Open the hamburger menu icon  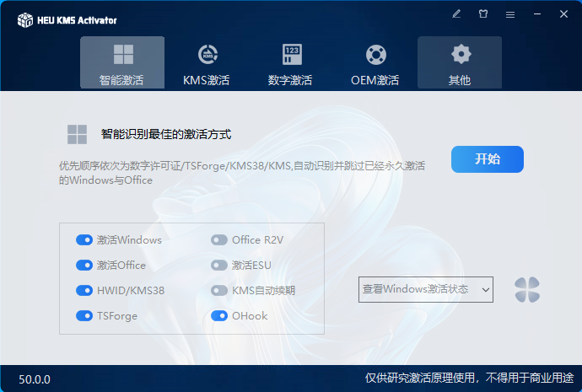(x=509, y=14)
